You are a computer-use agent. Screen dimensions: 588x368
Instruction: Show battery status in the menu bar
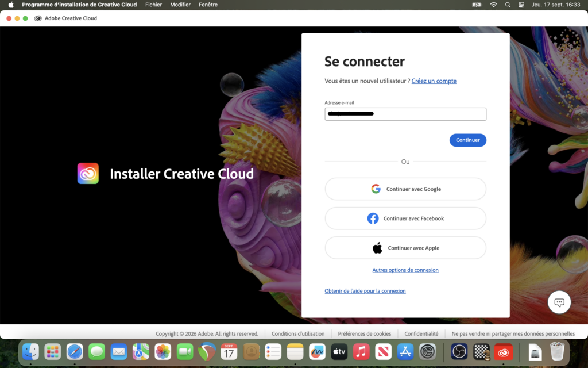tap(477, 5)
